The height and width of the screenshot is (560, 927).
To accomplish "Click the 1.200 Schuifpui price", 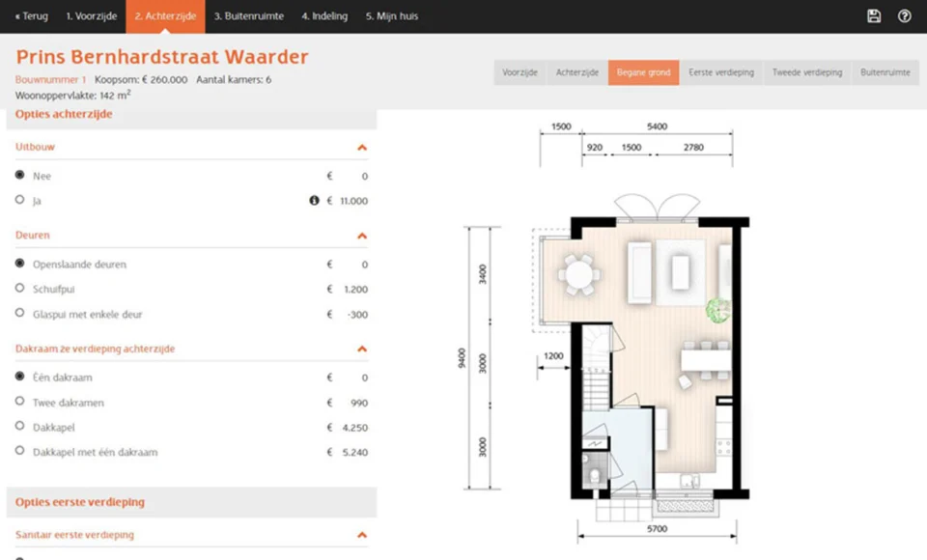I will coord(355,289).
